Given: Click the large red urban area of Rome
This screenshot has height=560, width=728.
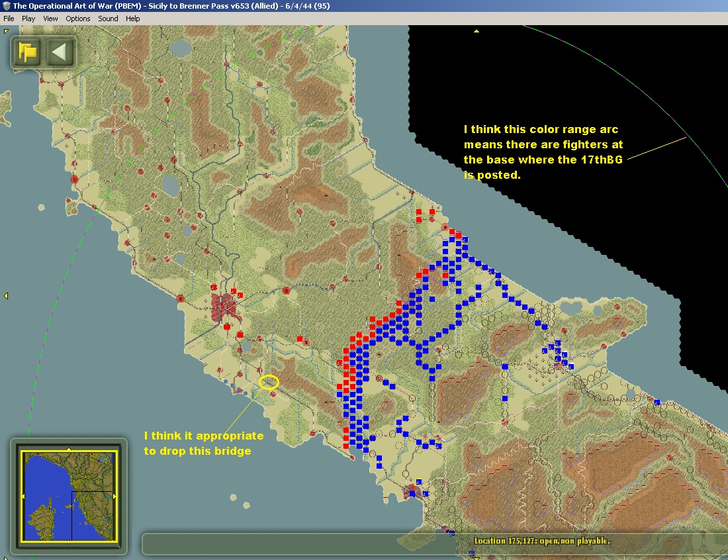Looking at the screenshot, I should [x=226, y=307].
